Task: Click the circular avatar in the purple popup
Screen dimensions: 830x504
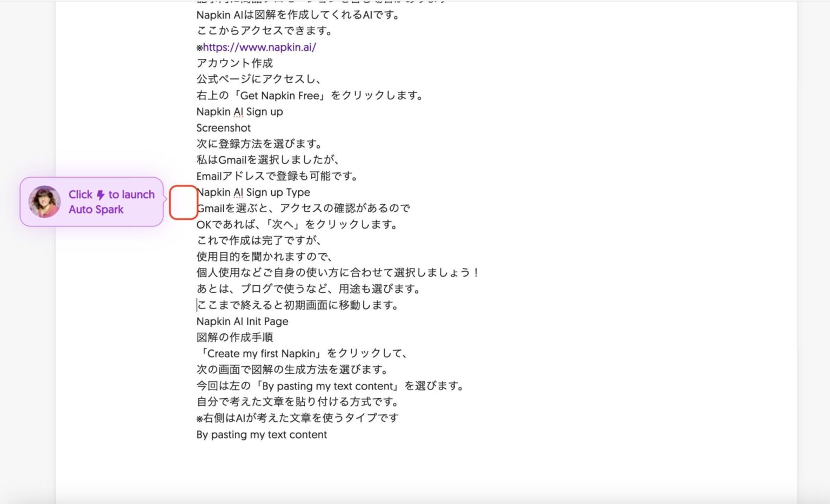Action: click(x=44, y=201)
